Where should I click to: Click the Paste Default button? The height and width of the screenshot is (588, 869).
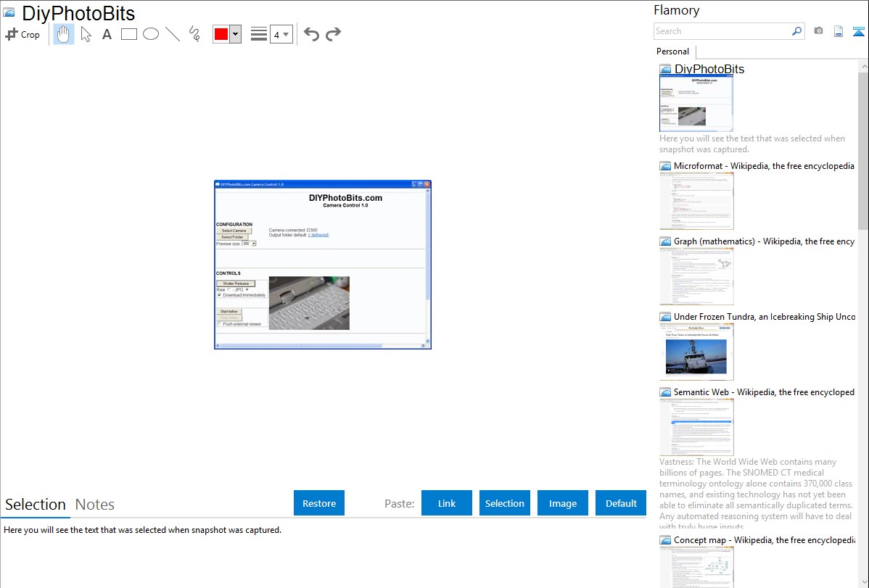tap(621, 503)
